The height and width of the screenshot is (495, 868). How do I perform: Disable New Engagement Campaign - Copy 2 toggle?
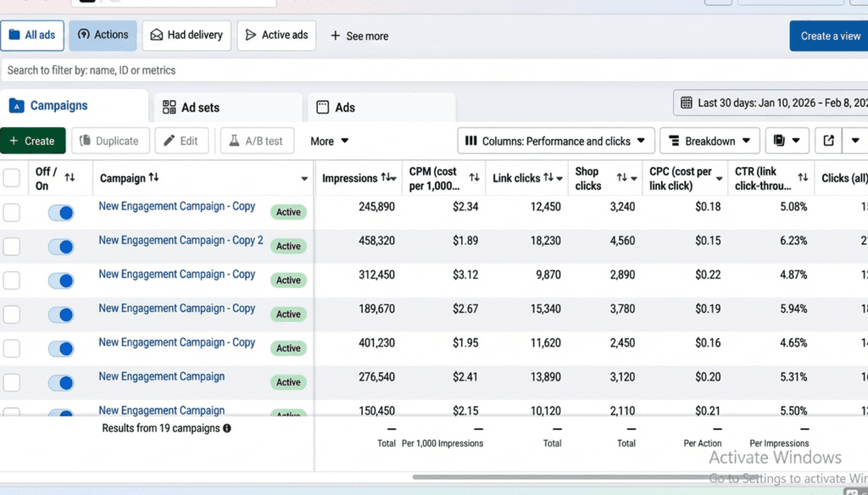tap(61, 247)
